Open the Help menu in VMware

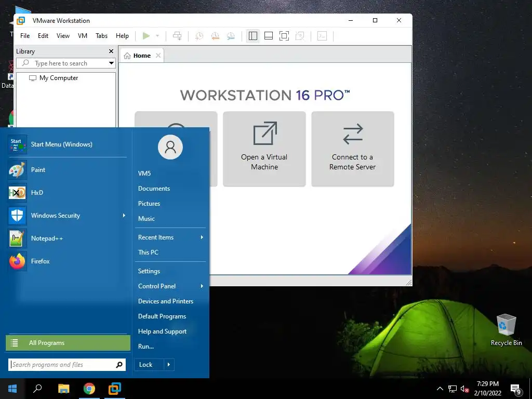click(x=122, y=36)
